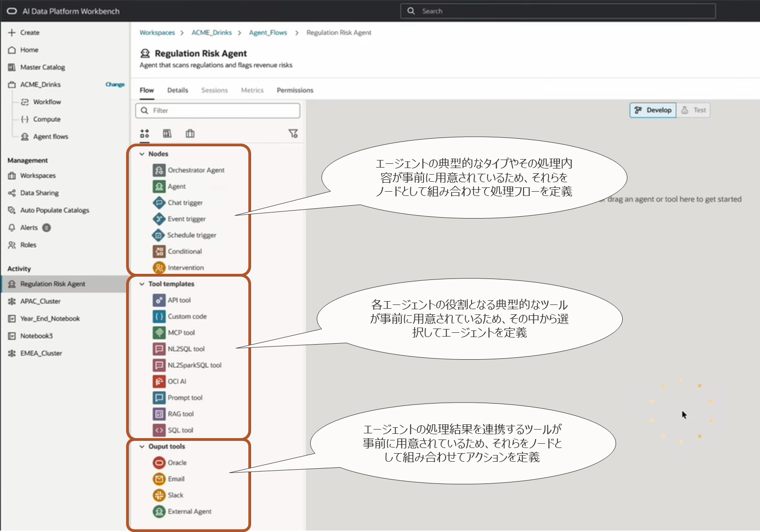This screenshot has width=760, height=532.
Task: Open Year_End_Notebook activity item
Action: coord(44,319)
